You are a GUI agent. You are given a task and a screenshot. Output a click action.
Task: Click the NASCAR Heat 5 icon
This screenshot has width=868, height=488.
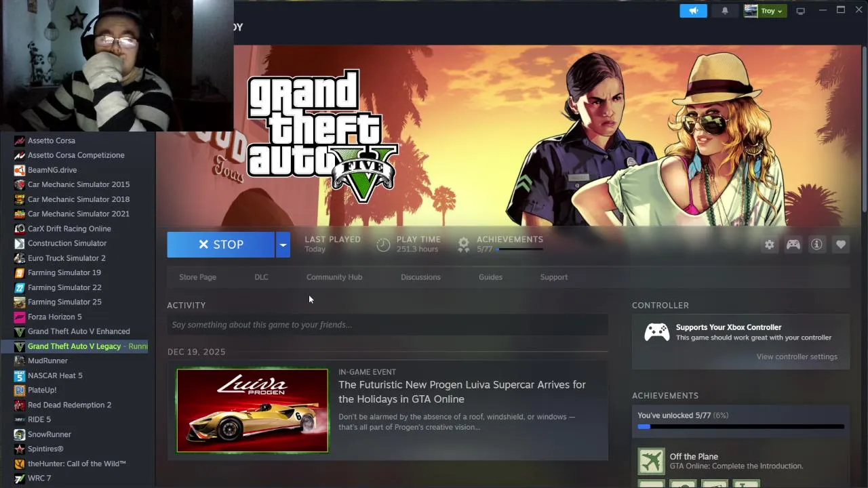(20, 375)
